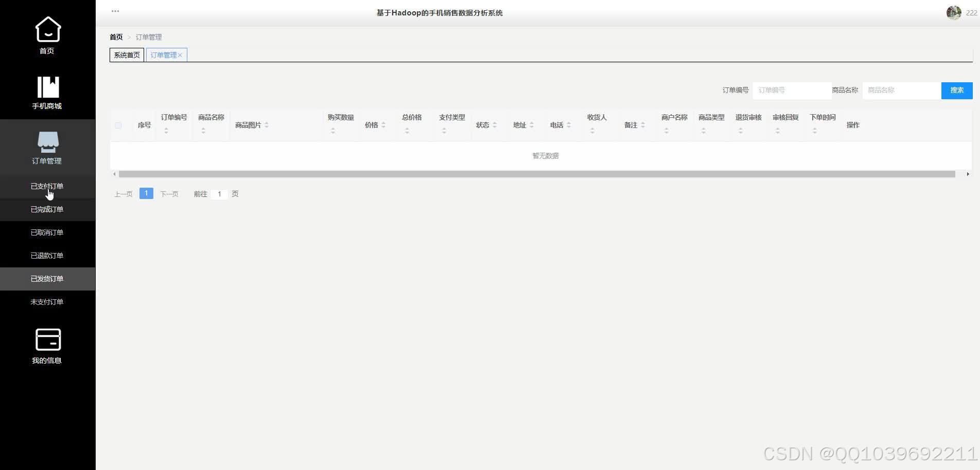
Task: Focus the 商品名称 search input
Action: (x=902, y=90)
